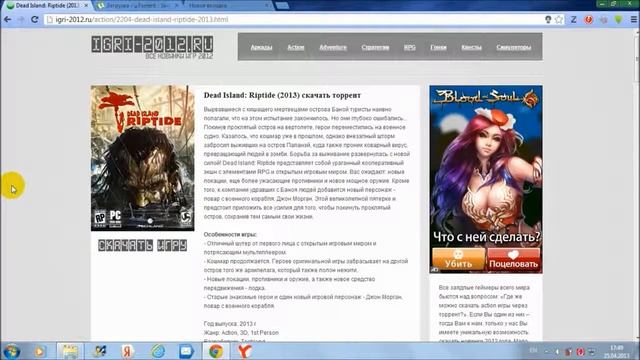This screenshot has height=360, width=640.
Task: Click the СКАЧАТЬ ИГРУ download button
Action: click(x=142, y=245)
